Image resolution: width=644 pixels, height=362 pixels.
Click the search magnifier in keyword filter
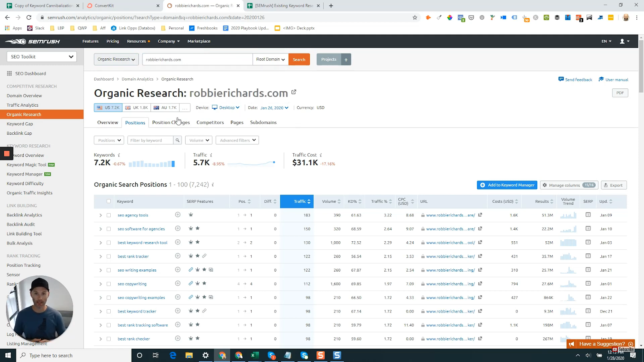[178, 140]
